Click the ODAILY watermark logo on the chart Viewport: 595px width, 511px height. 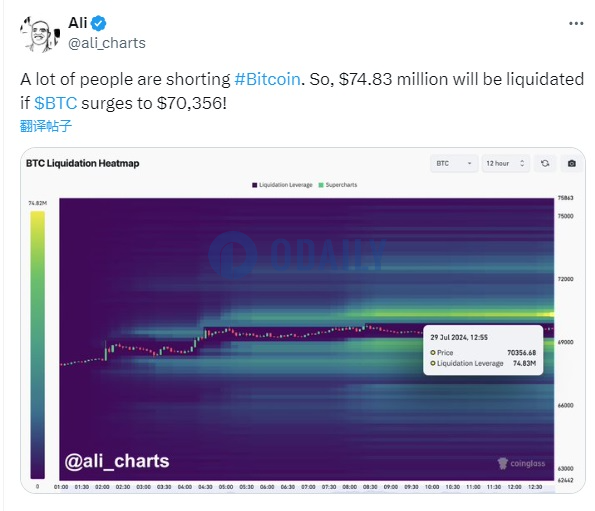[x=297, y=255]
